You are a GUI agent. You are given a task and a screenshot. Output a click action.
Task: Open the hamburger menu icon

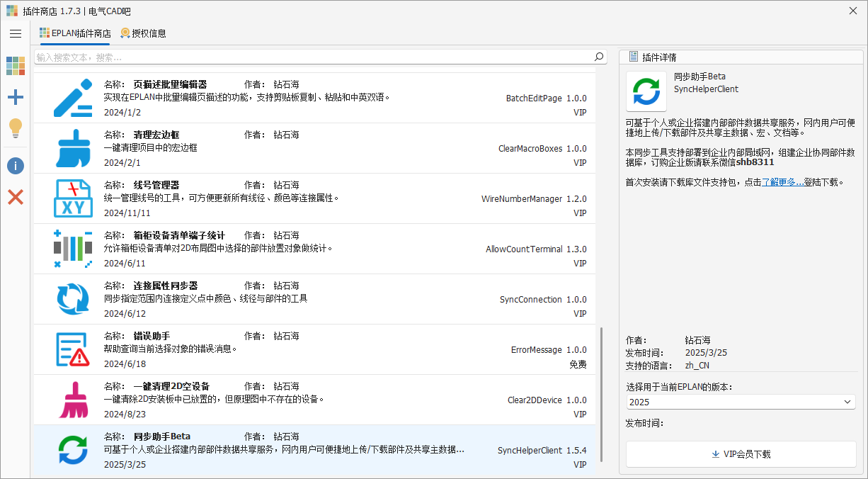16,33
